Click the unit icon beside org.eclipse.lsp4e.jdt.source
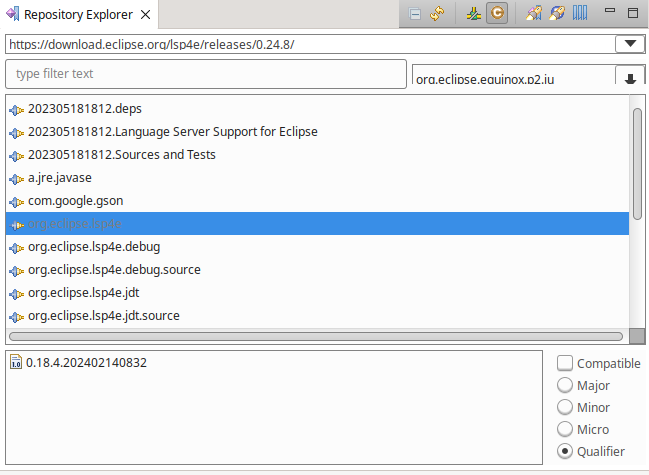 pyautogui.click(x=17, y=317)
